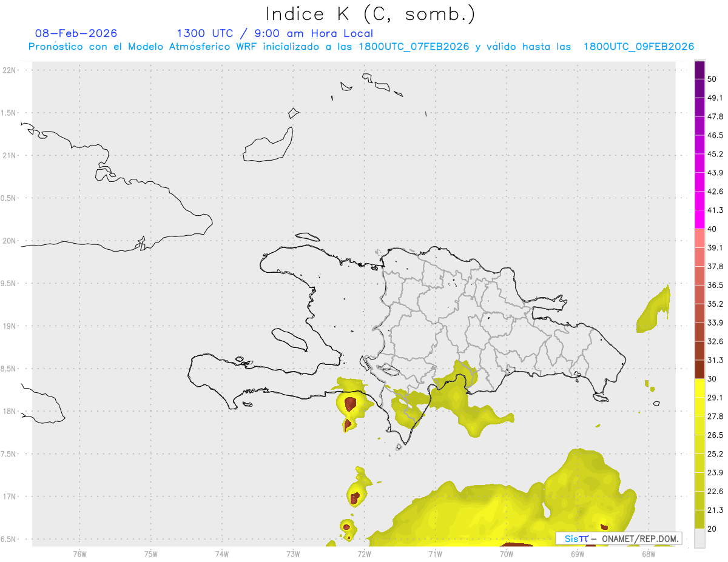Click the longitude label "74W"

click(221, 554)
